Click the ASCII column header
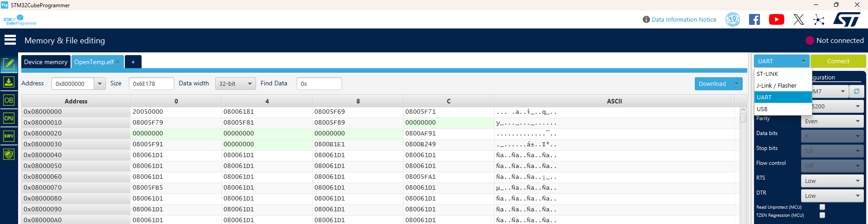This screenshot has width=868, height=224. click(614, 101)
